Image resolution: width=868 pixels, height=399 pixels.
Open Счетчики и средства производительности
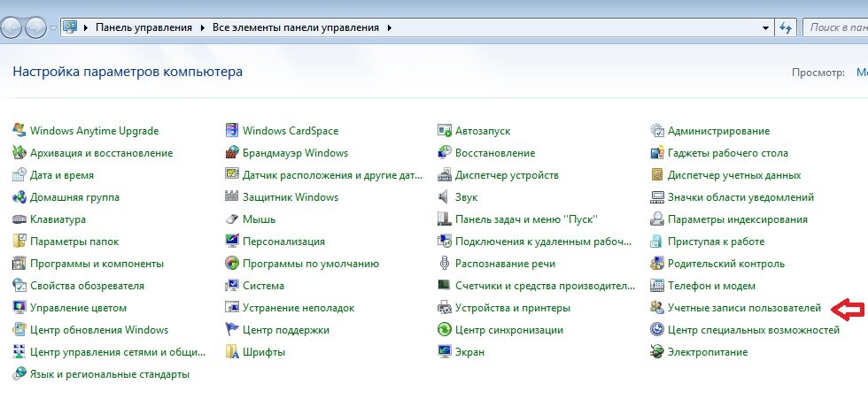tap(545, 286)
